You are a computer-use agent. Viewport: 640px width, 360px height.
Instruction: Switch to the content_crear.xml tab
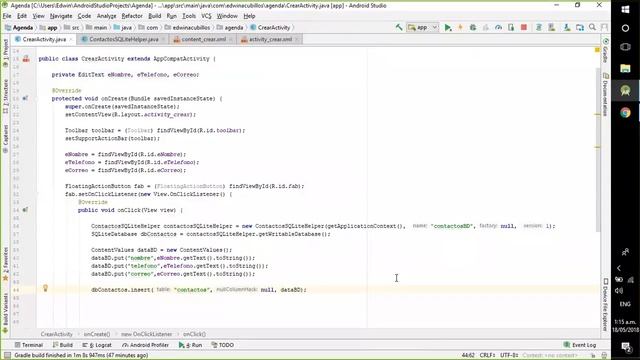[x=203, y=39]
